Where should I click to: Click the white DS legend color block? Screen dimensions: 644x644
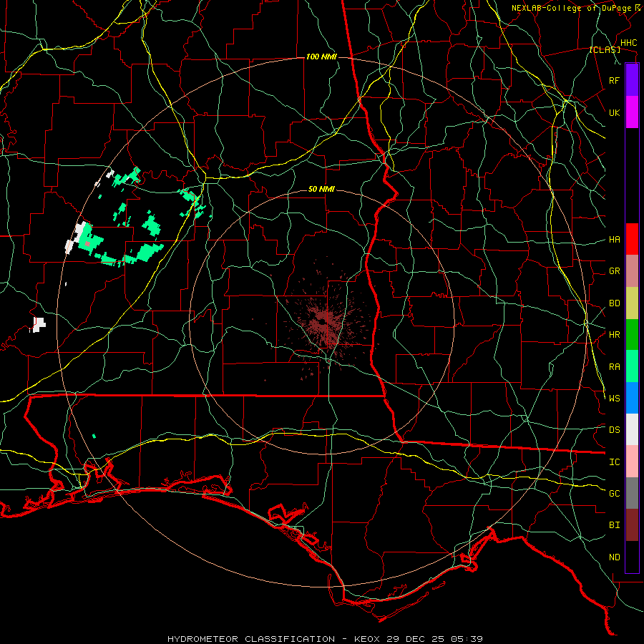pyautogui.click(x=632, y=429)
